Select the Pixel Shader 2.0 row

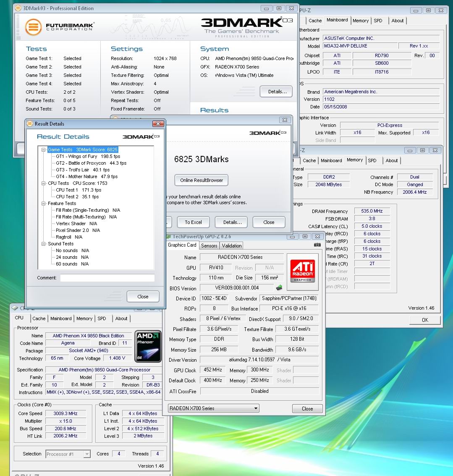click(x=78, y=230)
